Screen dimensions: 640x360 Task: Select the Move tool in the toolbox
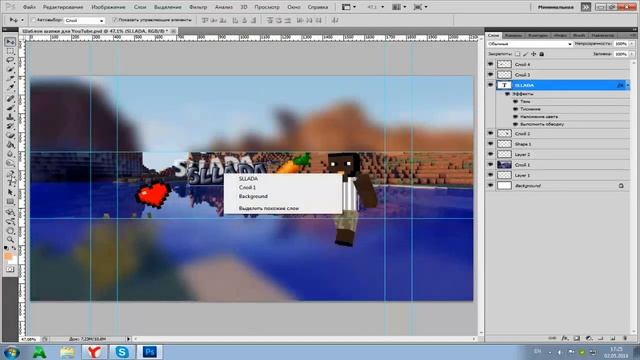click(x=11, y=42)
